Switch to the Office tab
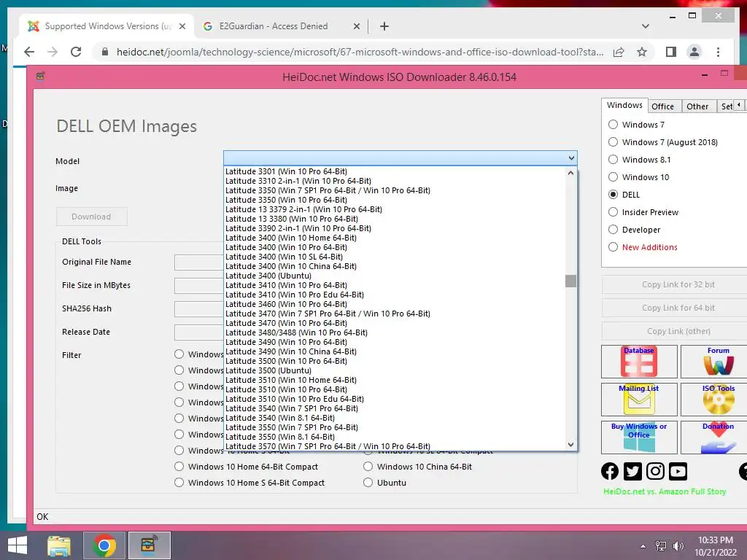The width and height of the screenshot is (747, 560). coord(662,106)
